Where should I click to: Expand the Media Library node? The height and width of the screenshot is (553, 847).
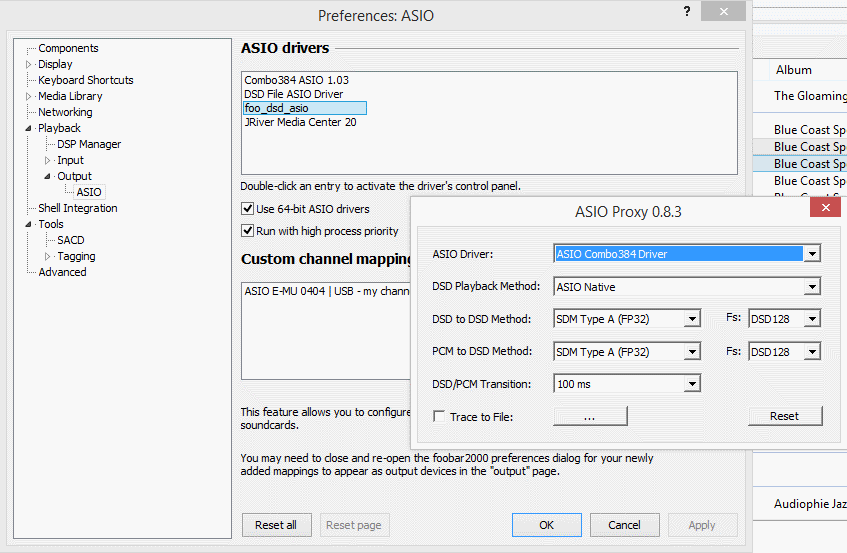point(29,96)
